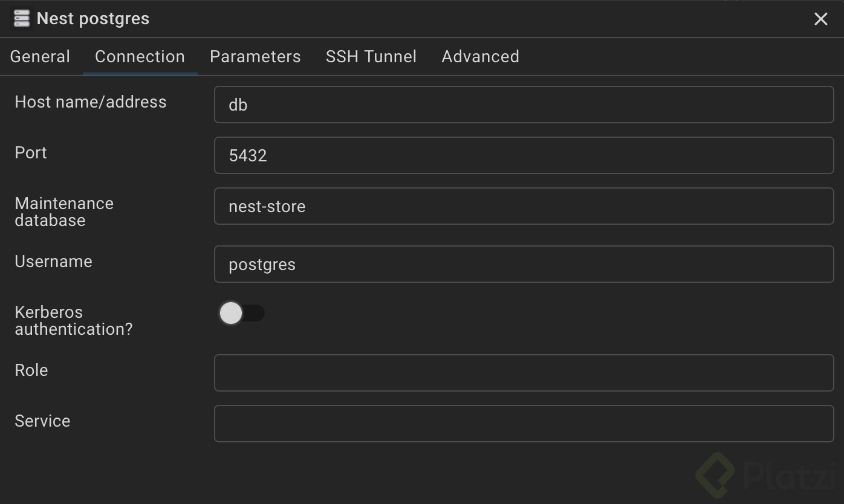Select the Connection tab
Image resolution: width=844 pixels, height=504 pixels.
140,57
